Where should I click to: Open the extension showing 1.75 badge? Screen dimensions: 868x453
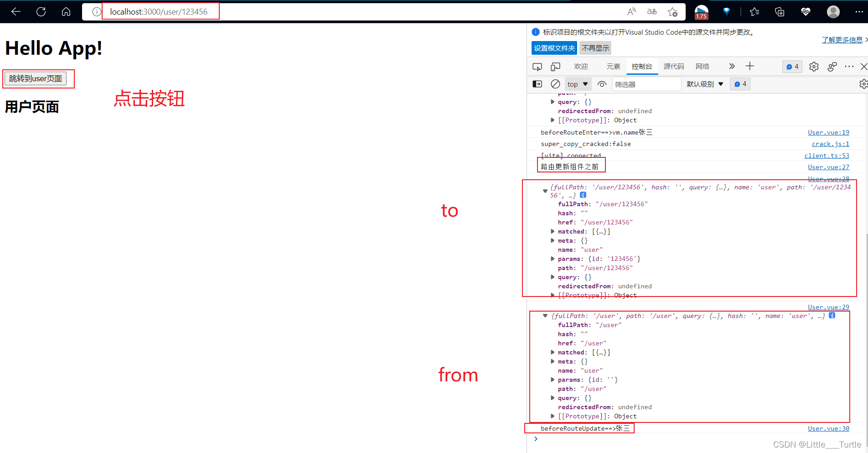coord(701,12)
